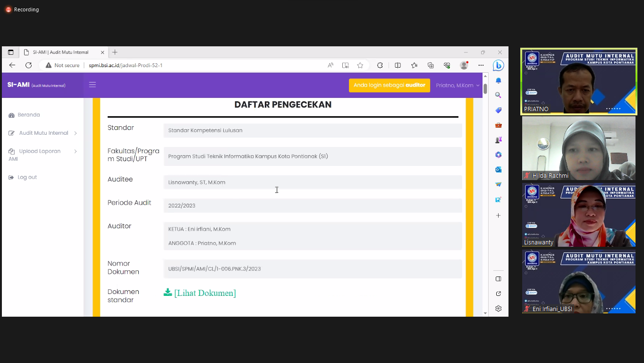Click the Program Studi Teknik Informatika field

(x=313, y=156)
